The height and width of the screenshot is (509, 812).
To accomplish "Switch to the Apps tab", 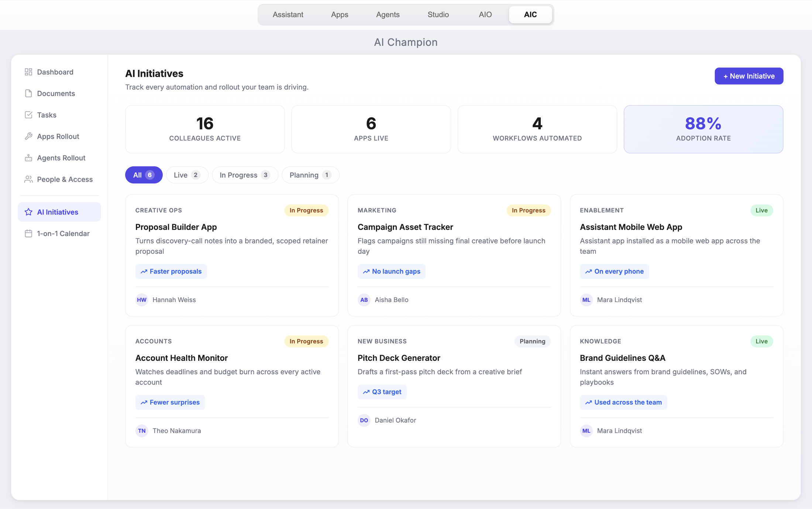I will click(340, 15).
